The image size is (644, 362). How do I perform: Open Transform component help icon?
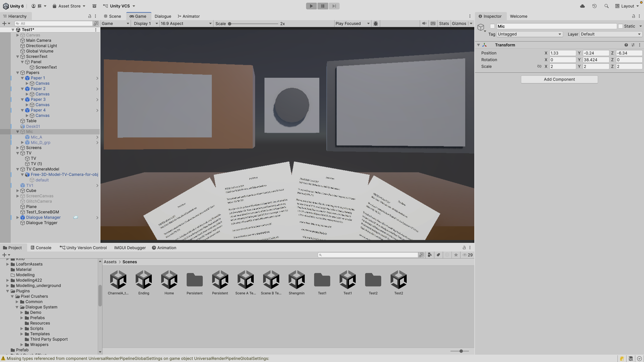click(x=626, y=45)
